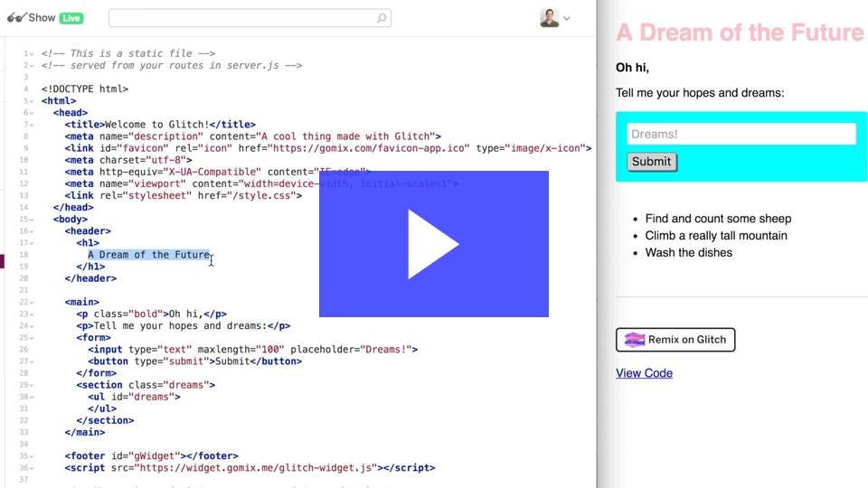Collapse the html tag fold at line 5
The image size is (868, 488).
coord(32,101)
